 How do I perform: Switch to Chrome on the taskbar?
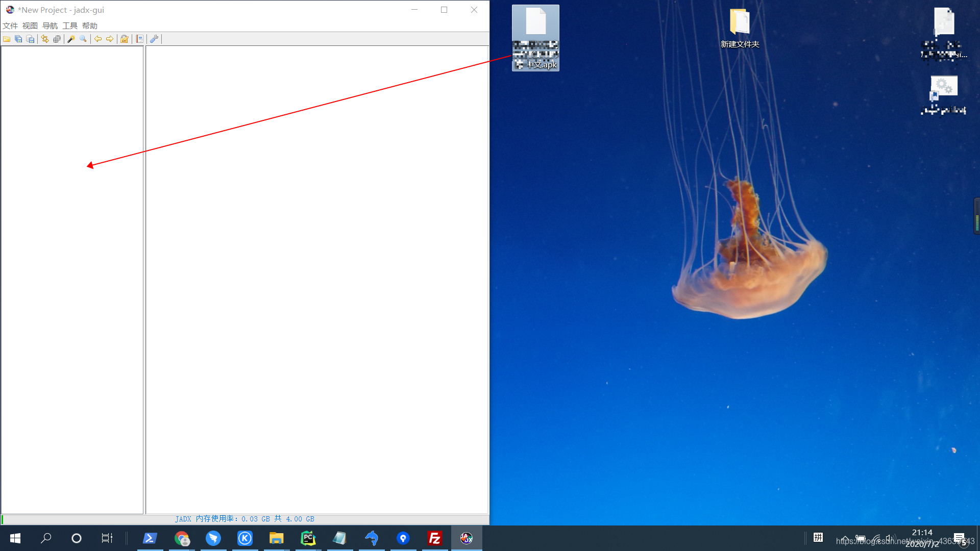182,538
